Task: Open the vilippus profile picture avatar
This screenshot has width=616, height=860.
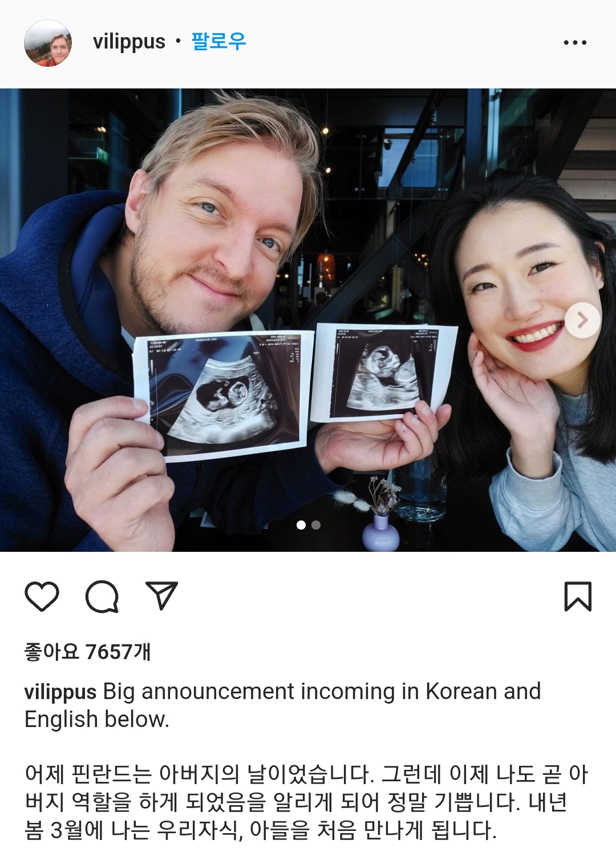Action: [48, 43]
